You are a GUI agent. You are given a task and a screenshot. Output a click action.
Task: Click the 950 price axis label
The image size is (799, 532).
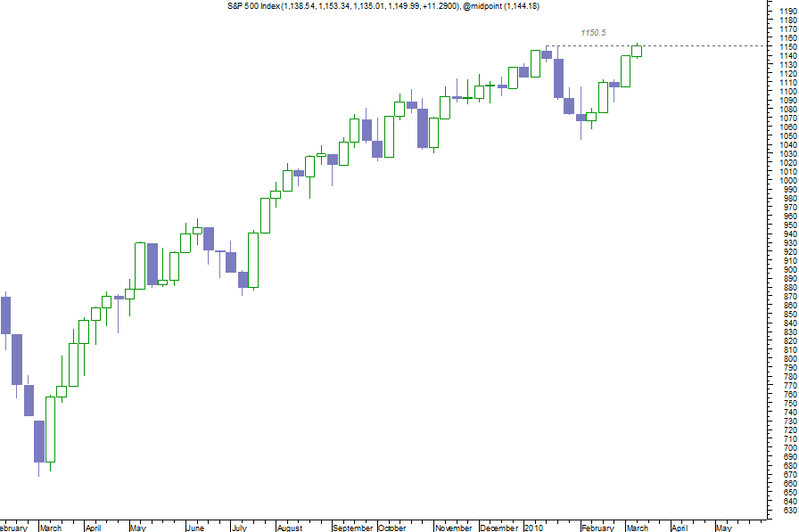790,225
